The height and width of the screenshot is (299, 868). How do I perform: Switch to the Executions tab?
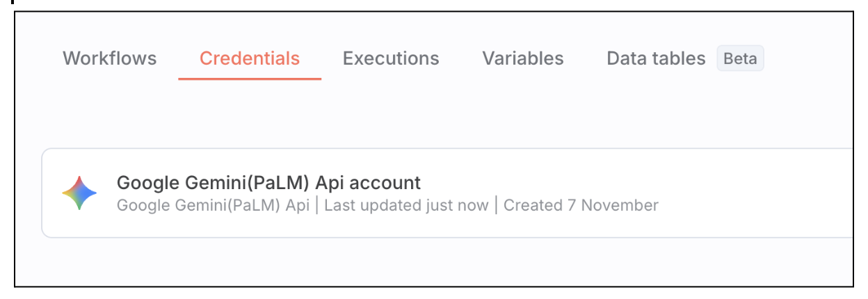[391, 58]
